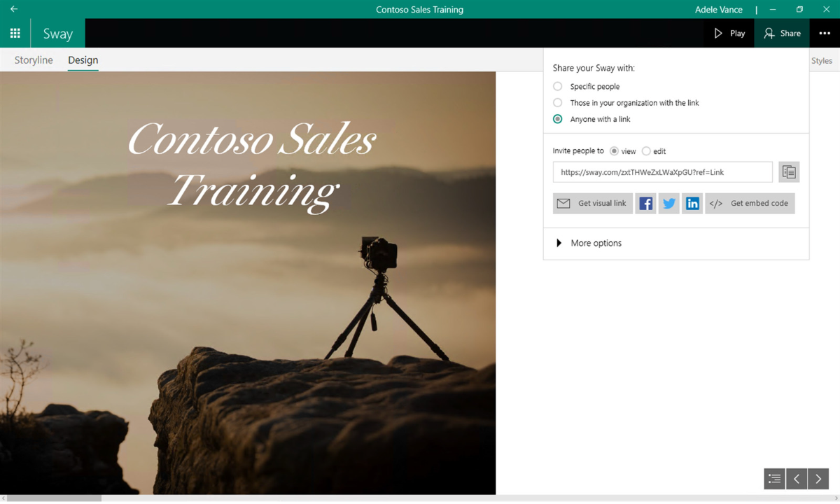Select the share link URL field
Viewport: 840px width, 504px height.
tap(661, 171)
